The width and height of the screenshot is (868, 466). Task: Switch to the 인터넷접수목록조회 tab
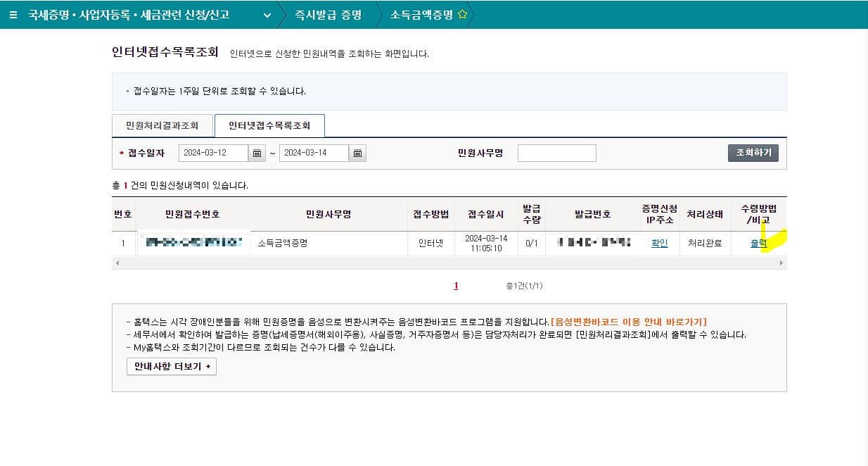point(269,125)
